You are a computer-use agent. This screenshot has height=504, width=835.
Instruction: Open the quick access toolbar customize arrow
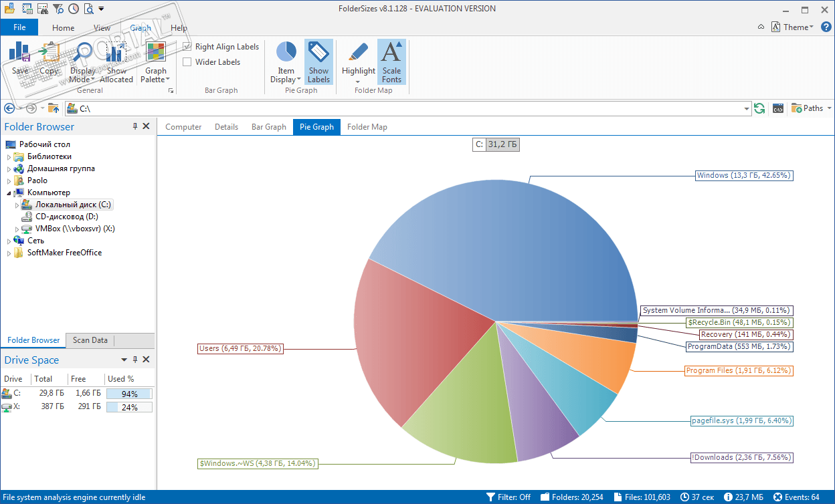[x=101, y=9]
